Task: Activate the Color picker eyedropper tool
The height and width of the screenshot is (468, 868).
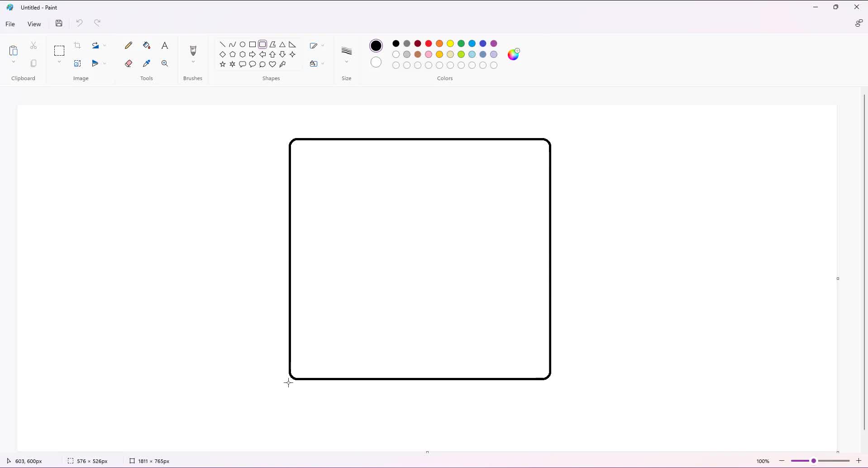Action: [x=147, y=63]
